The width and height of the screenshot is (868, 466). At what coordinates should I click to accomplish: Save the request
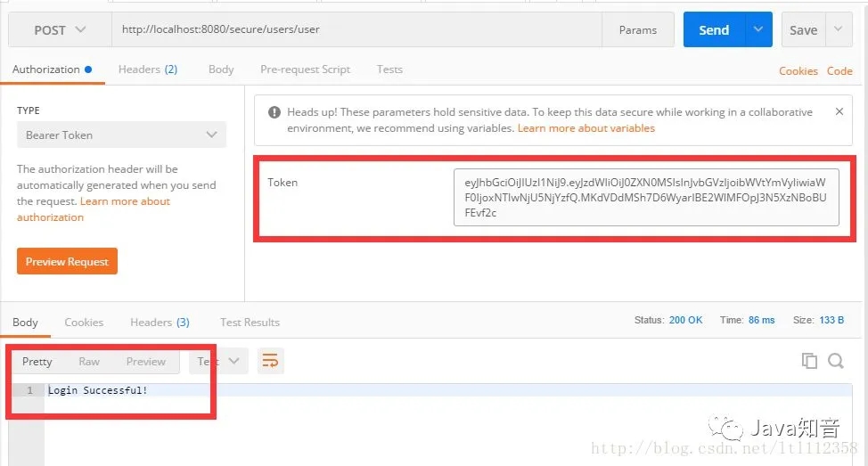point(803,30)
